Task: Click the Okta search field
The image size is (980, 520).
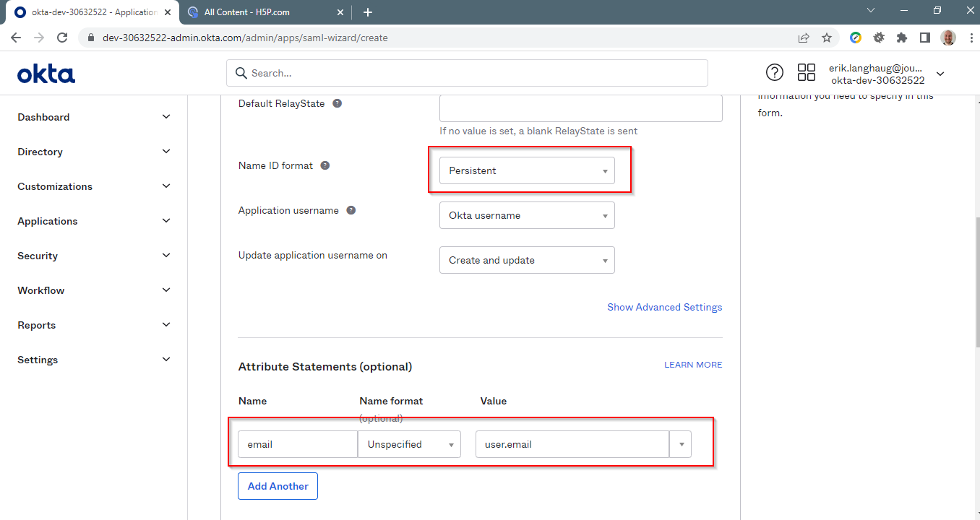Action: pos(467,73)
